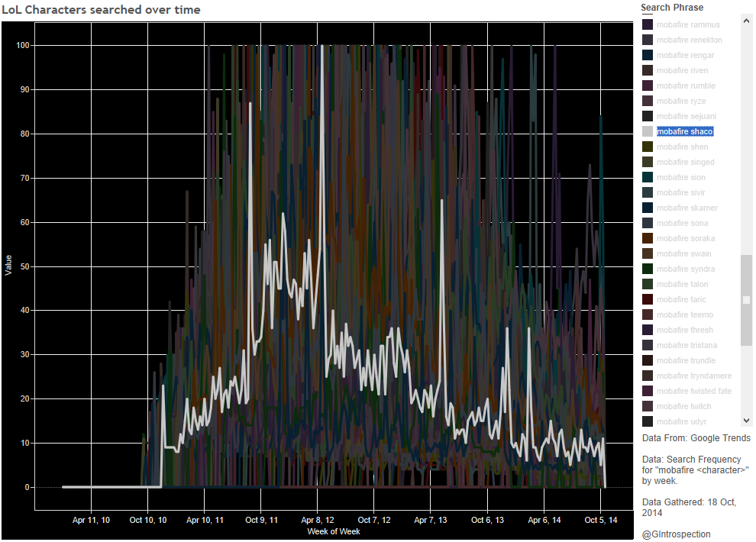Viewport: 756px width, 542px height.
Task: Click the legend scrollbar down arrow
Action: 746,421
